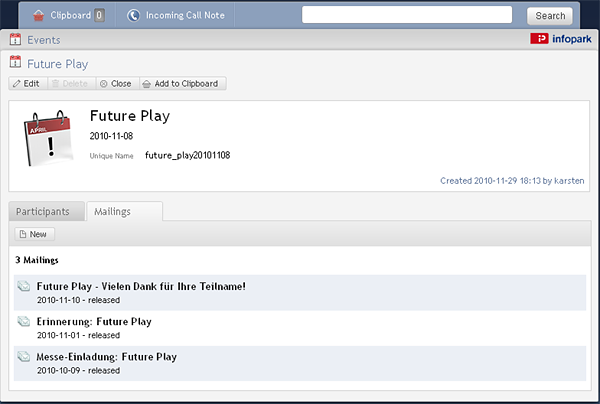This screenshot has height=404, width=600.
Task: Create a New mailing
Action: tap(34, 234)
